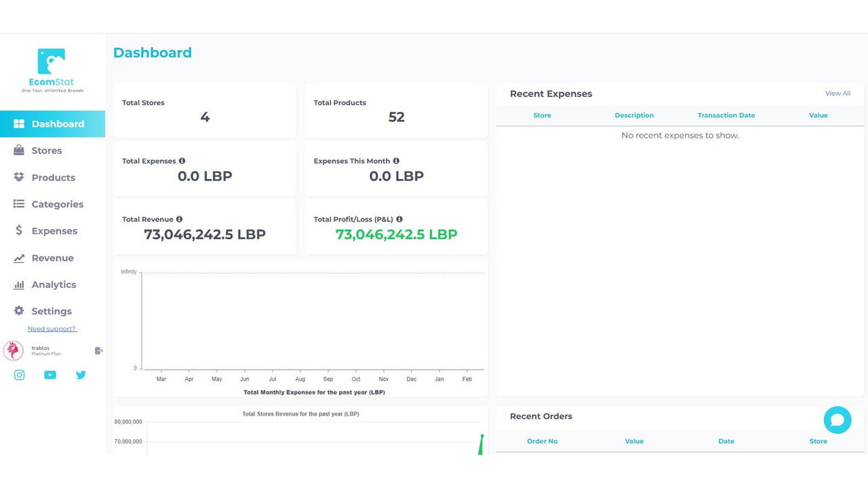The image size is (868, 488).
Task: Click the Recent Expenses heading
Action: pos(551,94)
